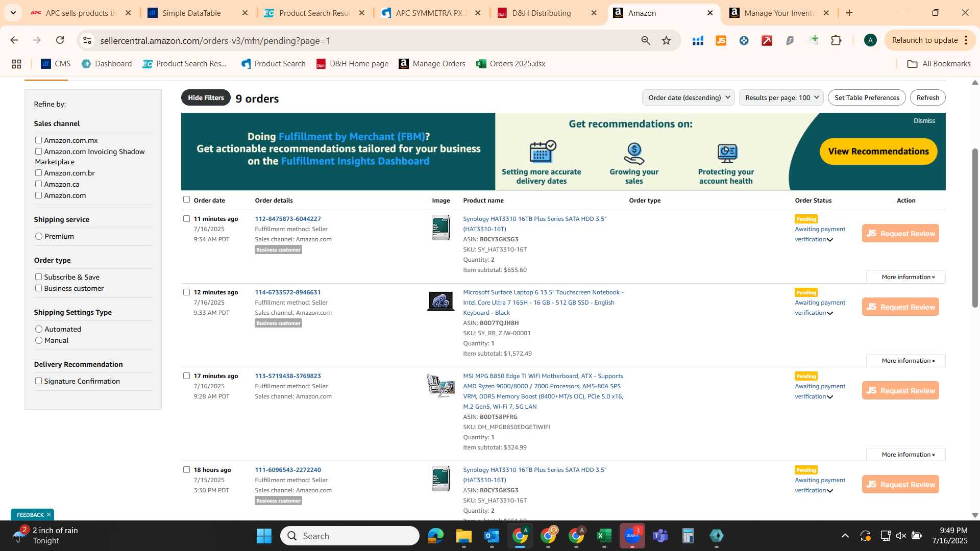
Task: Check the Amazon.com sales channel
Action: tap(38, 195)
